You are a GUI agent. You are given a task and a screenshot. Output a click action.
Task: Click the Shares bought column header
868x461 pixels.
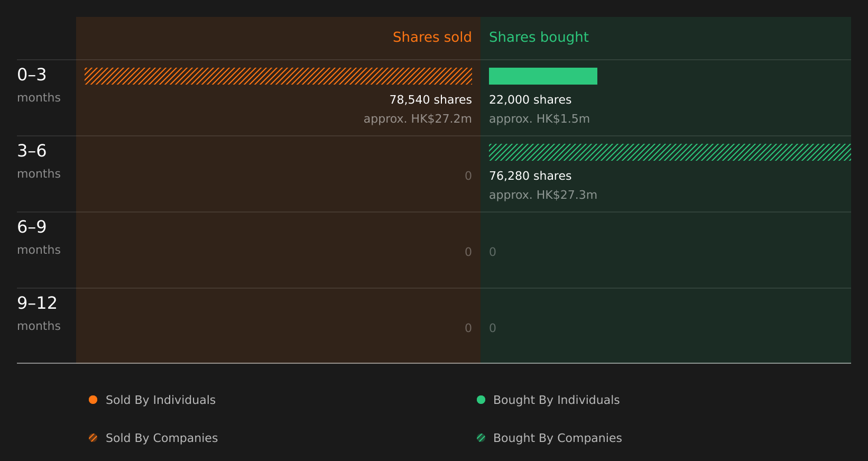pos(539,38)
